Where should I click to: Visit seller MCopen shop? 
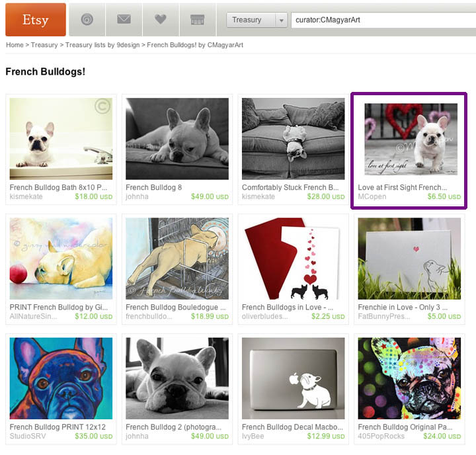[x=372, y=196]
